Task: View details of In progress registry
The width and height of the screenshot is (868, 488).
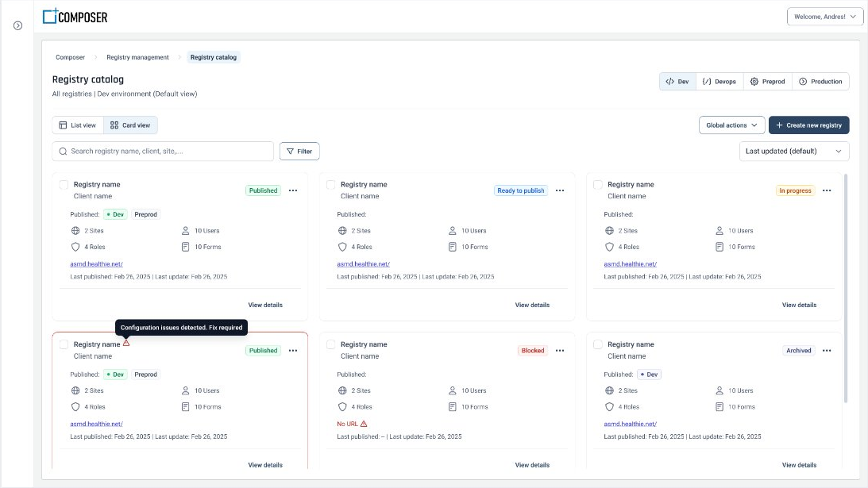Action: pyautogui.click(x=799, y=305)
